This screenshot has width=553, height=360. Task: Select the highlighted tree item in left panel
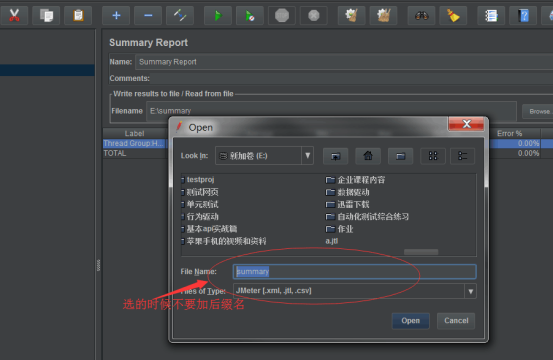47,70
